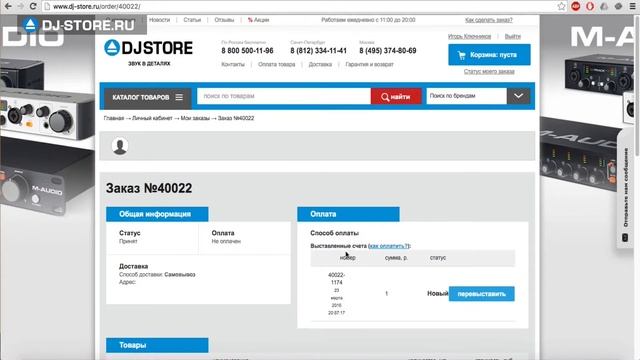Expand the Каталог товаров menu
Image resolution: width=640 pixels, height=360 pixels.
tap(148, 97)
